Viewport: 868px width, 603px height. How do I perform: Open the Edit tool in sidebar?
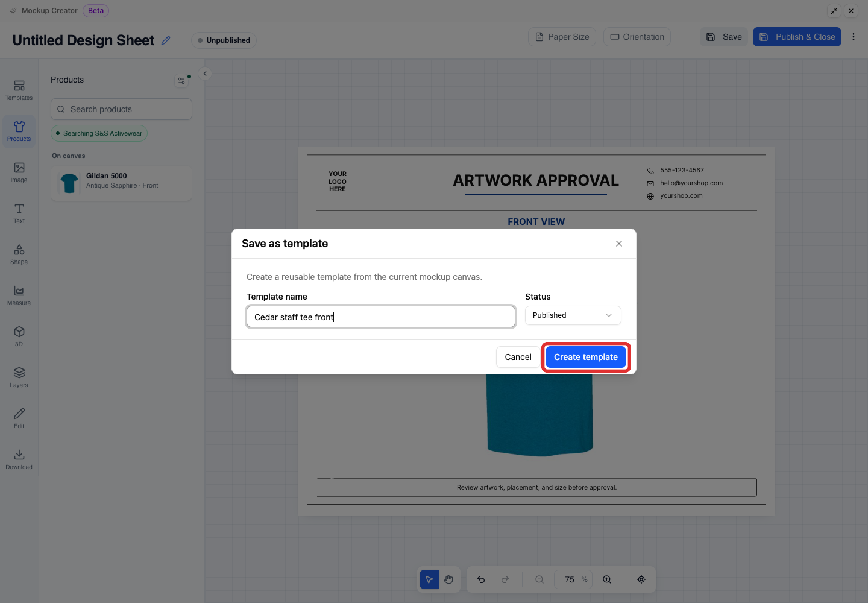coord(19,418)
